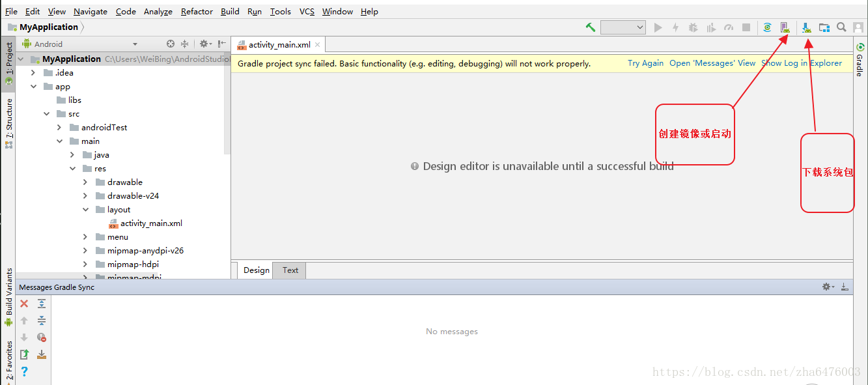Click Open 'Messages' View link
Image resolution: width=868 pixels, height=385 pixels.
712,63
